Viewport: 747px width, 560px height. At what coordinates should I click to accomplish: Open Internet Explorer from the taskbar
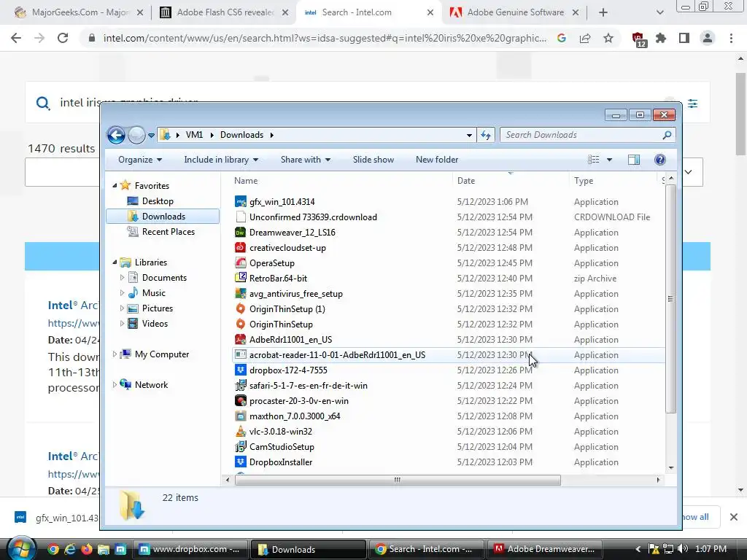coord(70,549)
